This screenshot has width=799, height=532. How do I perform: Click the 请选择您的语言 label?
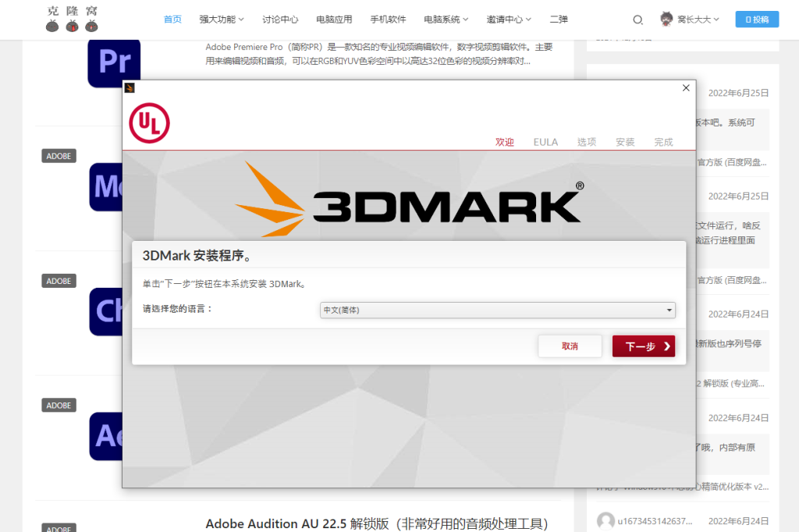point(177,309)
